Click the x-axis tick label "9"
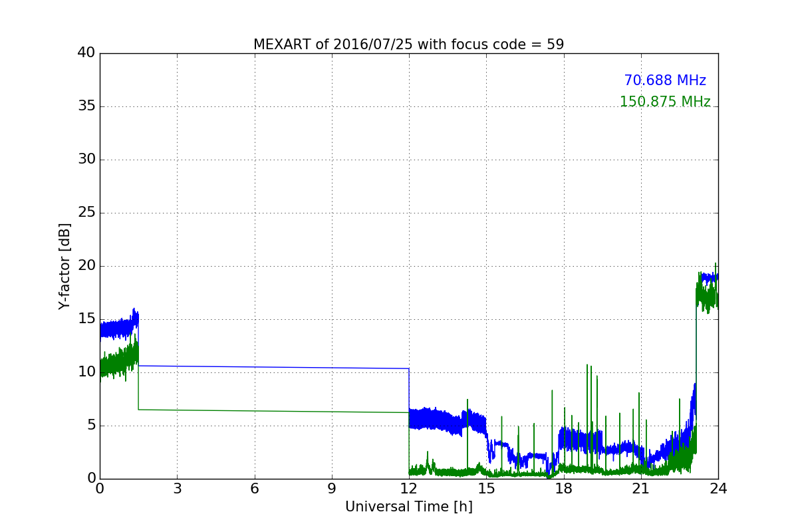The height and width of the screenshot is (532, 798). tap(332, 489)
